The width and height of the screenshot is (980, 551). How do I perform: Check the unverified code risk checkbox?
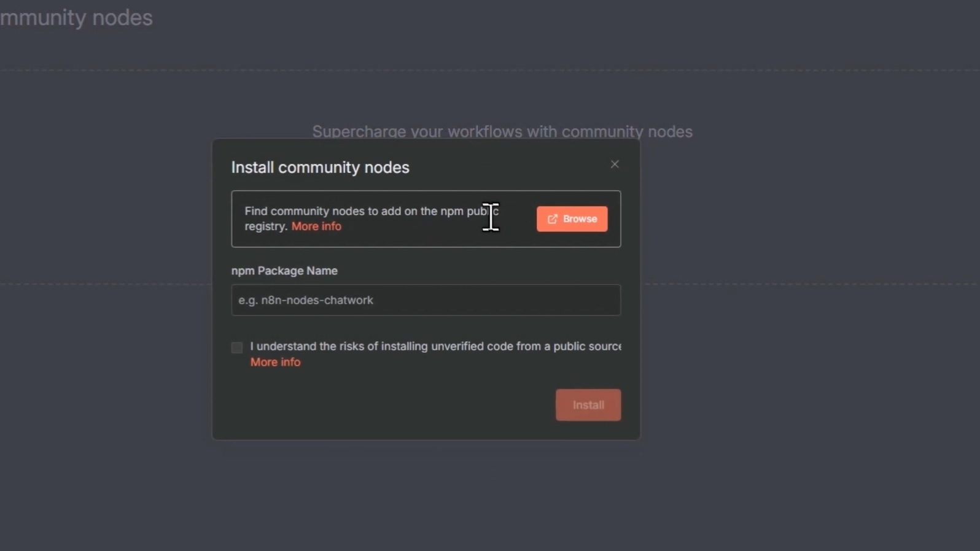(x=237, y=347)
